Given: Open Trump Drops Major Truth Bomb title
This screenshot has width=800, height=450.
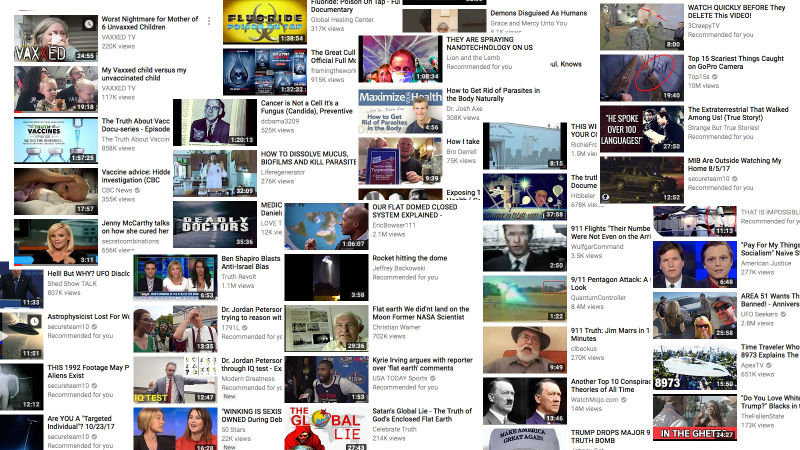Looking at the screenshot, I should coord(610,436).
